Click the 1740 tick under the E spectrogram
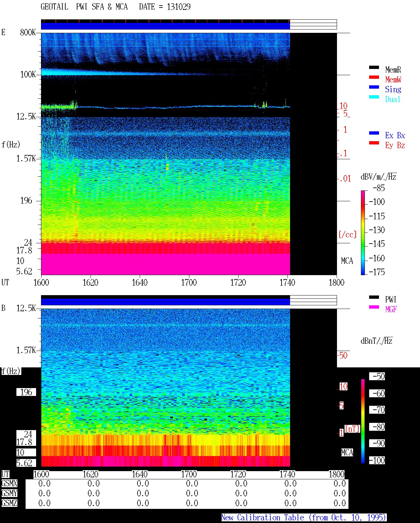The width and height of the screenshot is (420, 523). (x=287, y=283)
